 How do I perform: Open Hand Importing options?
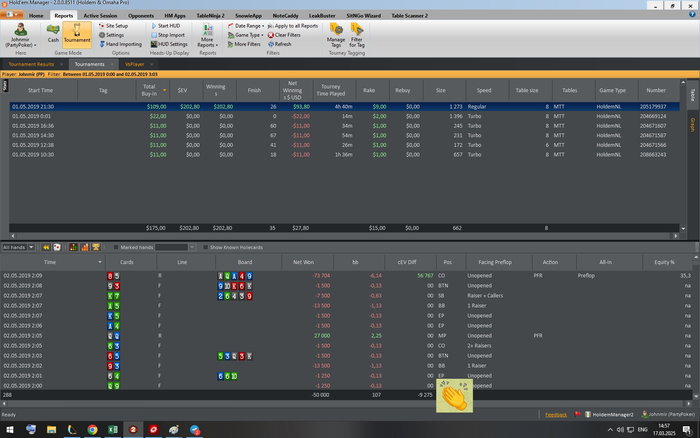pos(121,44)
